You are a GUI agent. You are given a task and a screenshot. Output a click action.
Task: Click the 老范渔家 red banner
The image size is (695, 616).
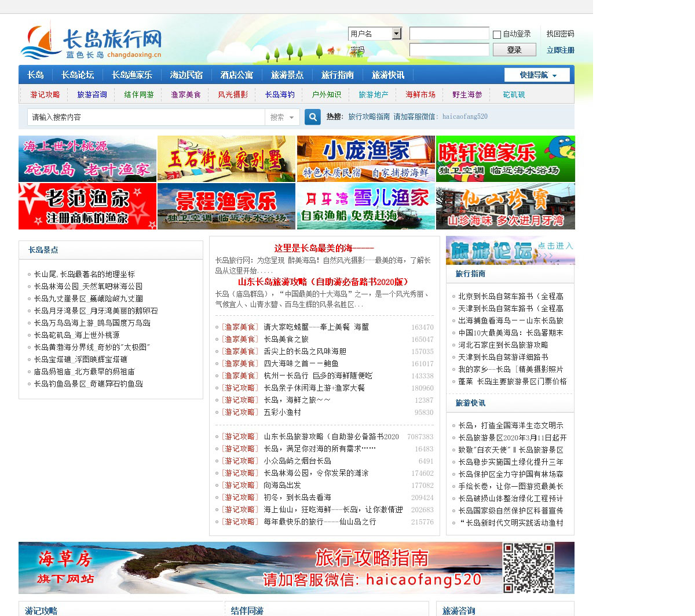pos(87,206)
